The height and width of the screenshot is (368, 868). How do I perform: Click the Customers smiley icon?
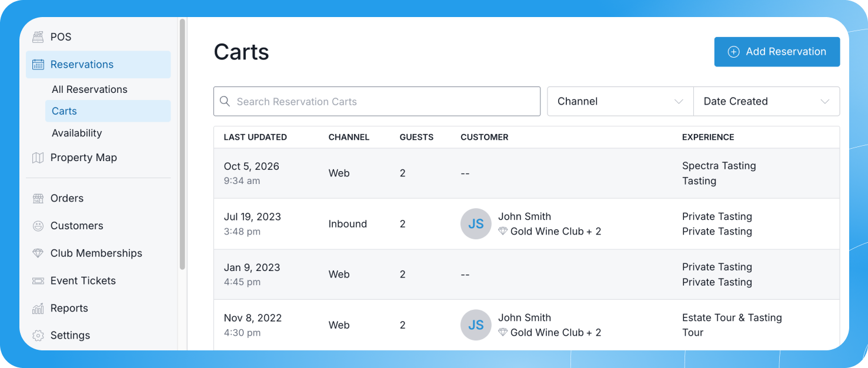pos(38,226)
